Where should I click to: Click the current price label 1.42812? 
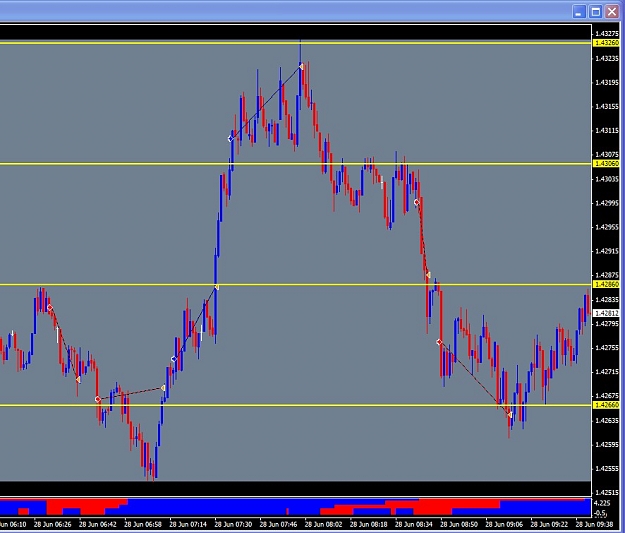tap(606, 313)
